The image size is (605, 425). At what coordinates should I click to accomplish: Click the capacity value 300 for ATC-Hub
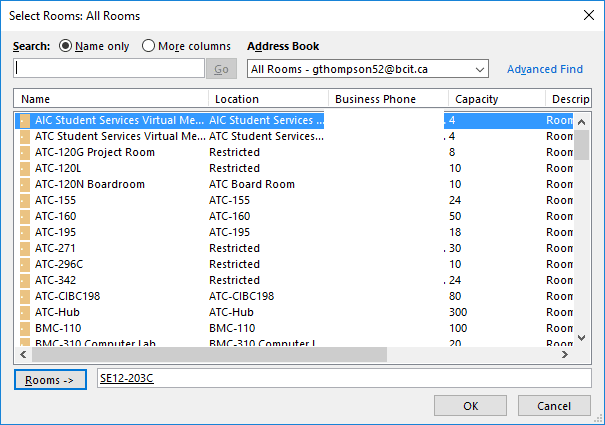click(458, 312)
